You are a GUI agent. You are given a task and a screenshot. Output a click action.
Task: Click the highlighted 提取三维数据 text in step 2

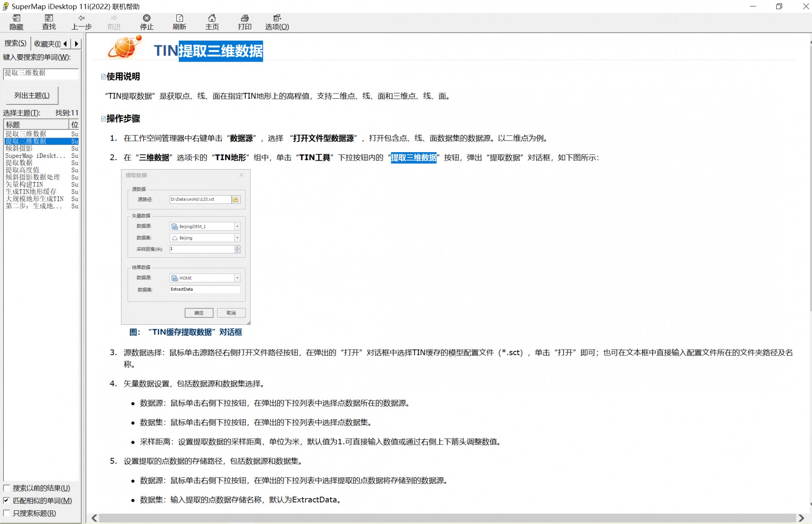[414, 158]
